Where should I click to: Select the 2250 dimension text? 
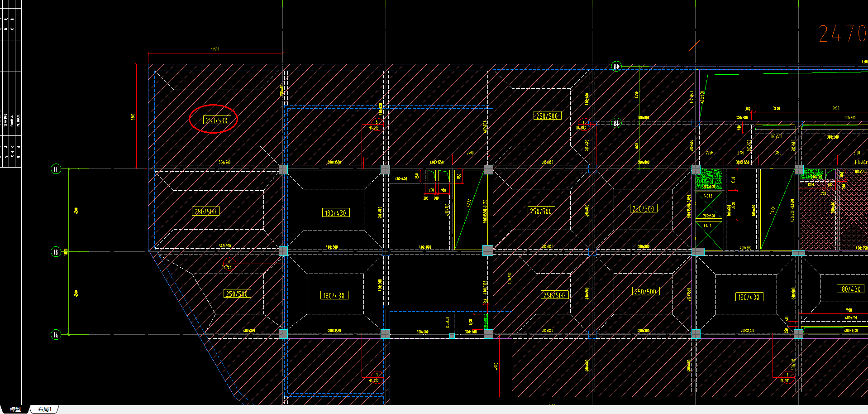[710, 153]
